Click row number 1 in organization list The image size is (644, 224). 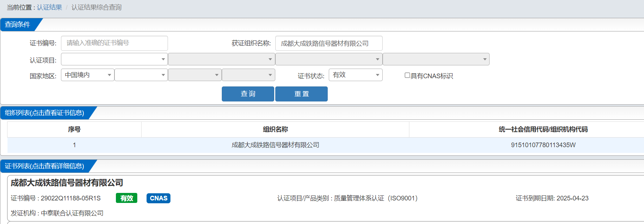coord(74,145)
